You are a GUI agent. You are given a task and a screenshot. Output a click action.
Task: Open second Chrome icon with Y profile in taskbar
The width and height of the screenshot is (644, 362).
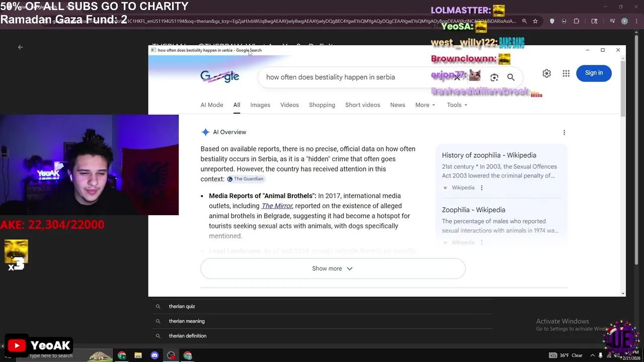(x=188, y=355)
